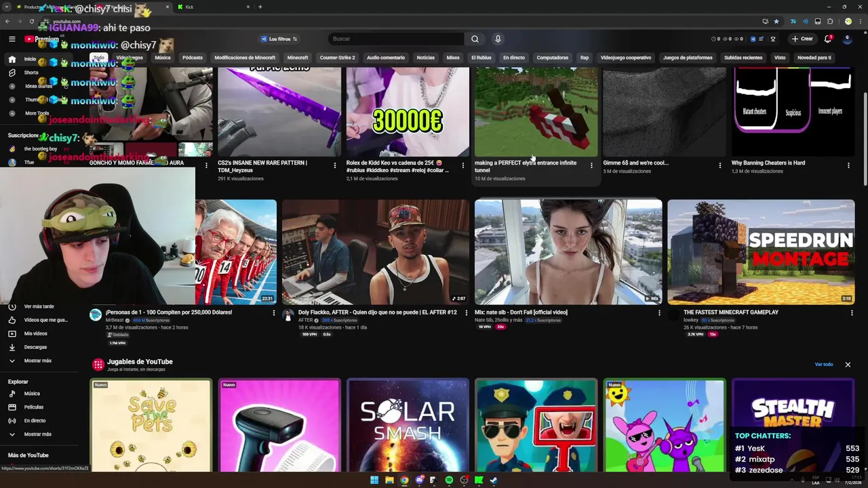The width and height of the screenshot is (868, 488).
Task: Select the Subidas recientes chip
Action: point(743,58)
